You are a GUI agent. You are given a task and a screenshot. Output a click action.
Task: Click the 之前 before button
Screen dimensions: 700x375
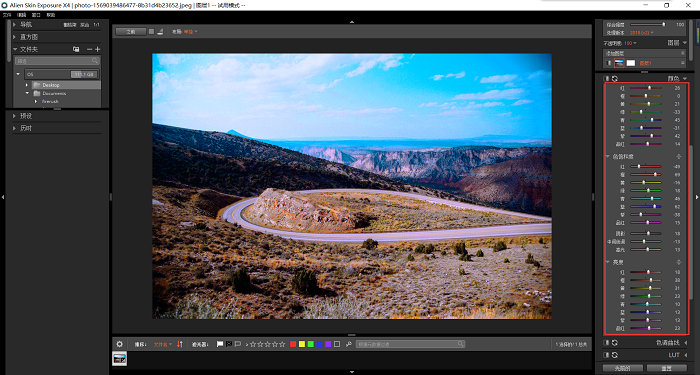click(131, 32)
